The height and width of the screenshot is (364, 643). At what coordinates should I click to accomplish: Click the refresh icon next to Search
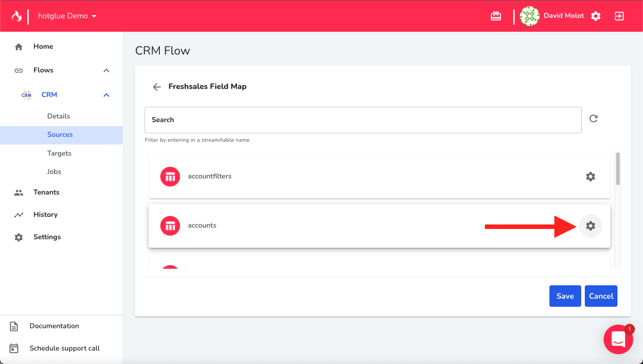(593, 119)
